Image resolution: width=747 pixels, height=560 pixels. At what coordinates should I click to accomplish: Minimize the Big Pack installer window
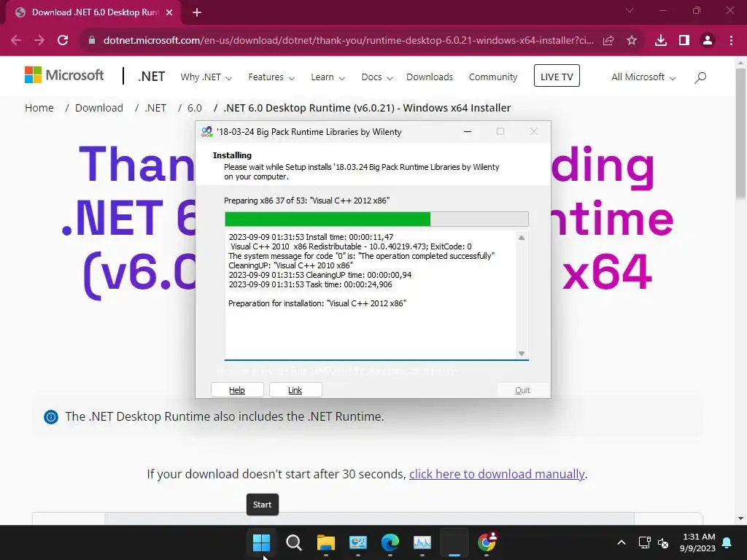[468, 131]
